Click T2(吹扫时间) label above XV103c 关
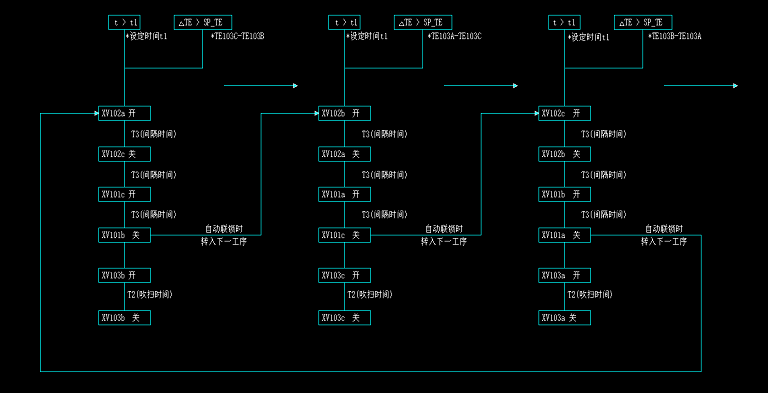Image resolution: width=768 pixels, height=393 pixels. tap(370, 295)
